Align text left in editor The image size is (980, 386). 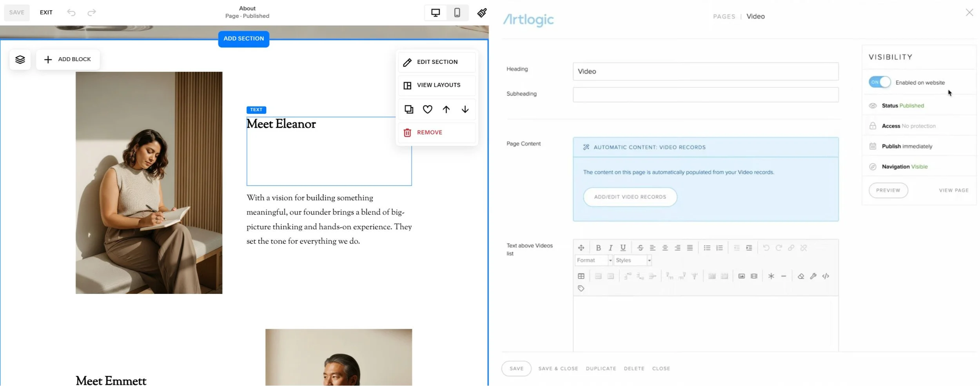pyautogui.click(x=653, y=248)
